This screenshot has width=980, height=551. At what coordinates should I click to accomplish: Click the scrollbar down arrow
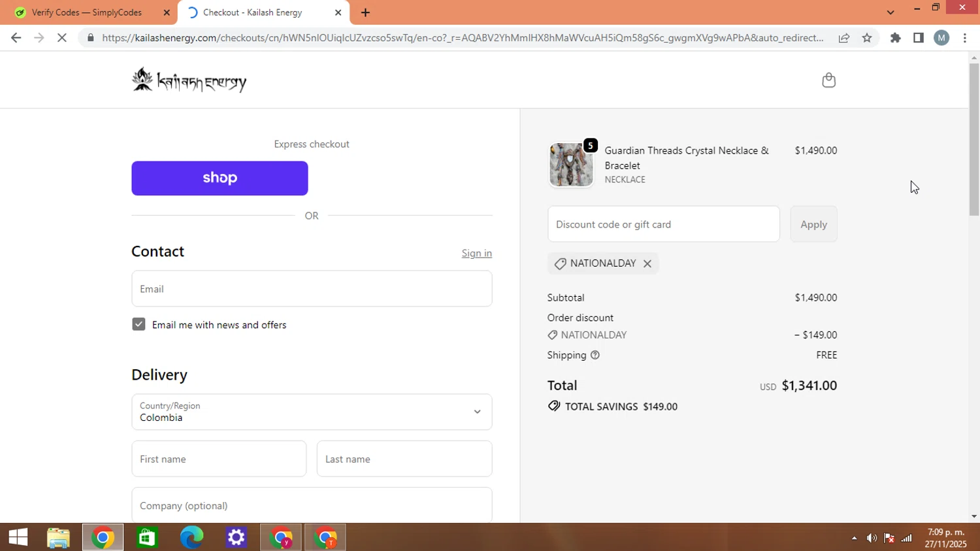point(974,516)
